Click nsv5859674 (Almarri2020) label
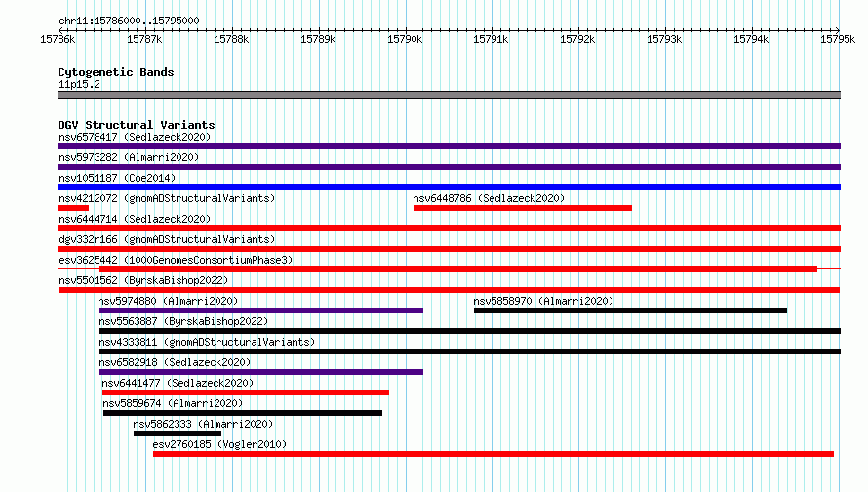868x492 pixels. [x=173, y=403]
